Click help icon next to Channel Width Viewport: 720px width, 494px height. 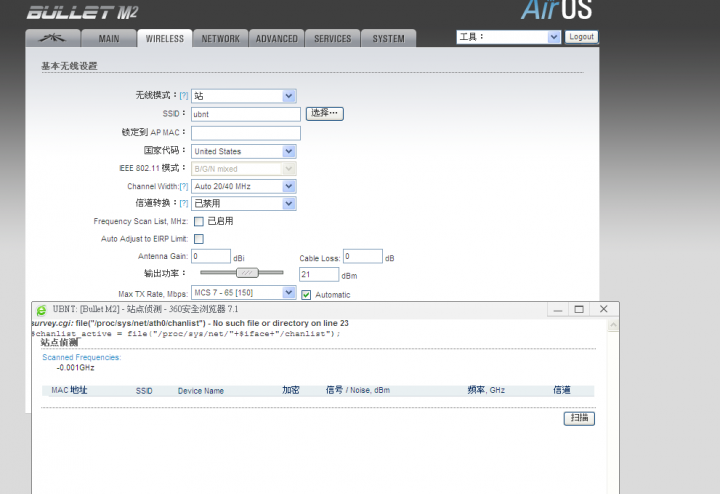[183, 187]
